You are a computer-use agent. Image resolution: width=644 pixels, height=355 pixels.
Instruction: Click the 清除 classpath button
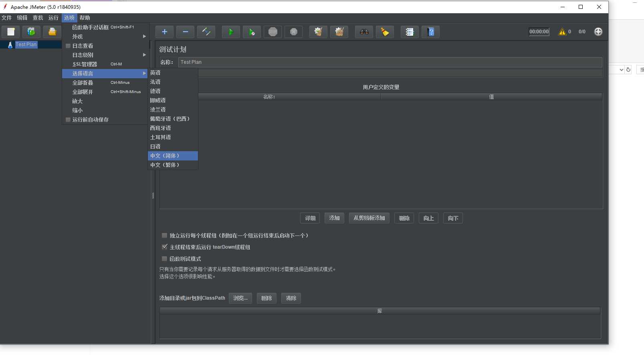pos(291,298)
